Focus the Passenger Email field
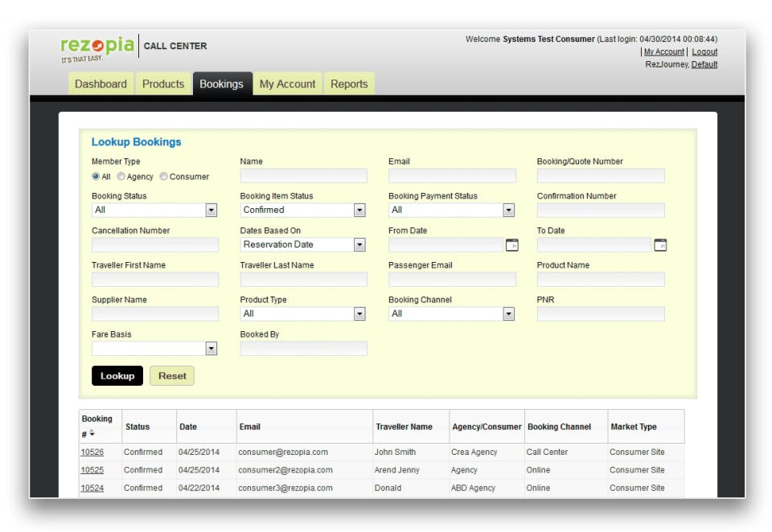The width and height of the screenshot is (772, 532). 453,280
